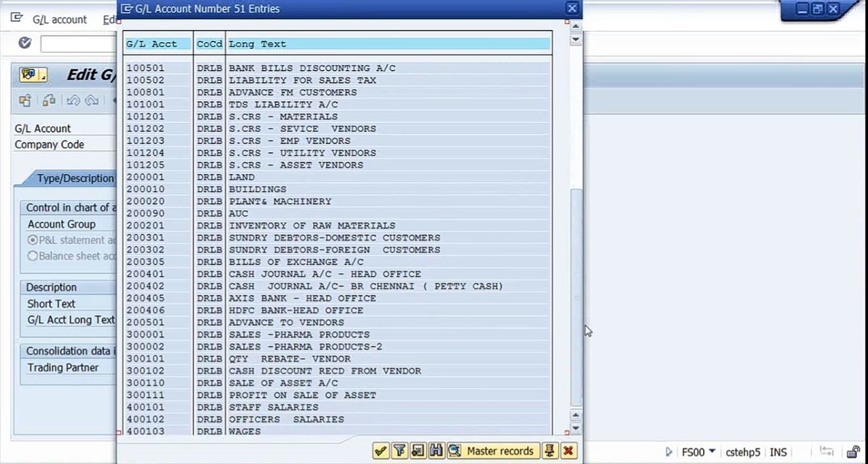Confirm selection with the green checkmark icon

(x=380, y=451)
